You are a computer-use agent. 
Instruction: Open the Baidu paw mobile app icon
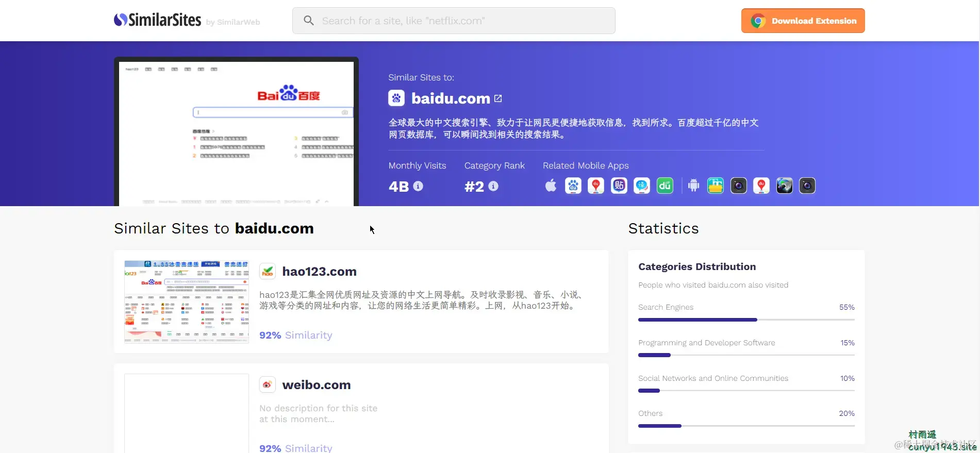(573, 186)
